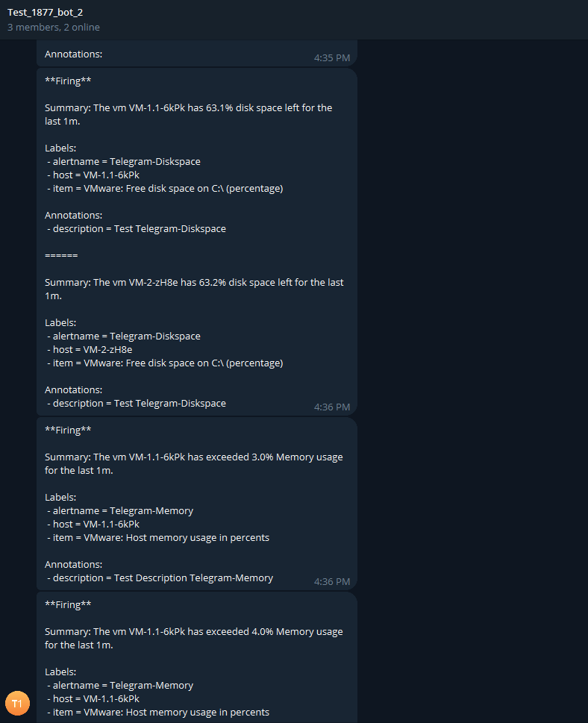588x723 pixels.
Task: Click the 4:35 PM message timestamp
Action: (332, 57)
